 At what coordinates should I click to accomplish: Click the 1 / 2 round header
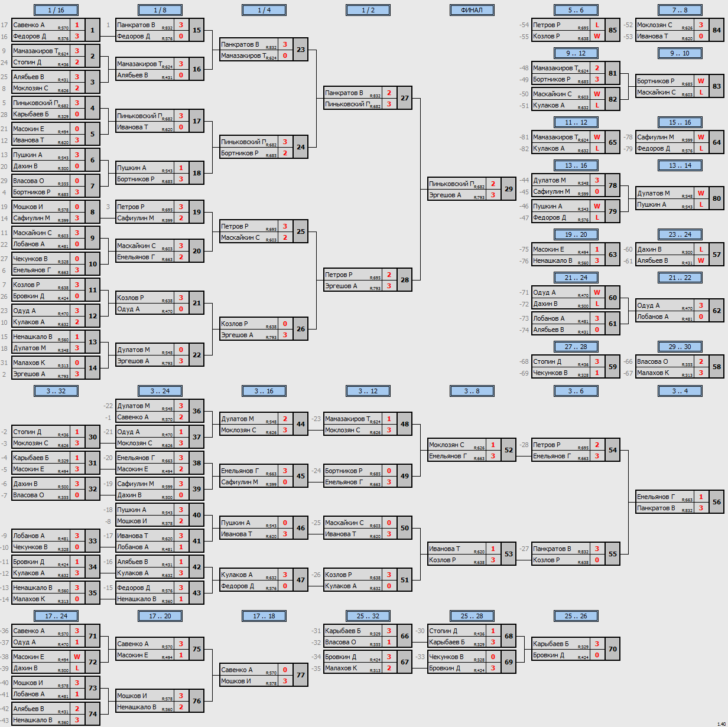[x=368, y=10]
